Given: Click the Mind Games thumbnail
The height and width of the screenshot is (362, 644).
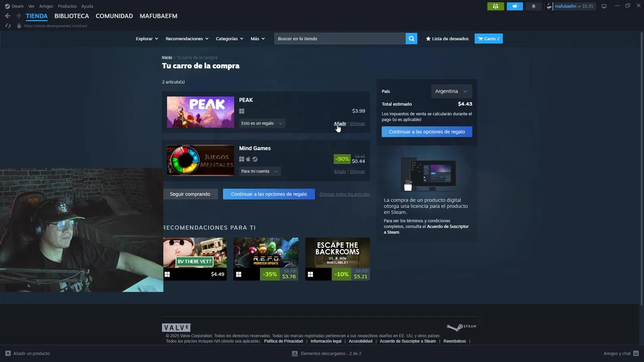Looking at the screenshot, I should tap(200, 160).
